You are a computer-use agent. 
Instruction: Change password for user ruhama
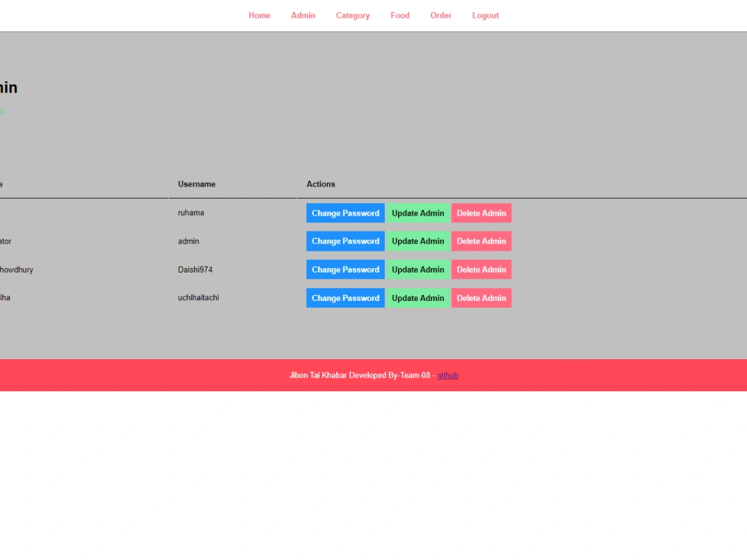point(345,213)
